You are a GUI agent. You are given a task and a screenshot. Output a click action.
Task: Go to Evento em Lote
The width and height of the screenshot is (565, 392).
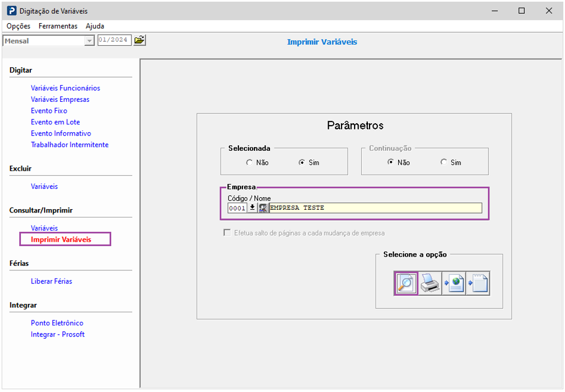[x=55, y=122]
